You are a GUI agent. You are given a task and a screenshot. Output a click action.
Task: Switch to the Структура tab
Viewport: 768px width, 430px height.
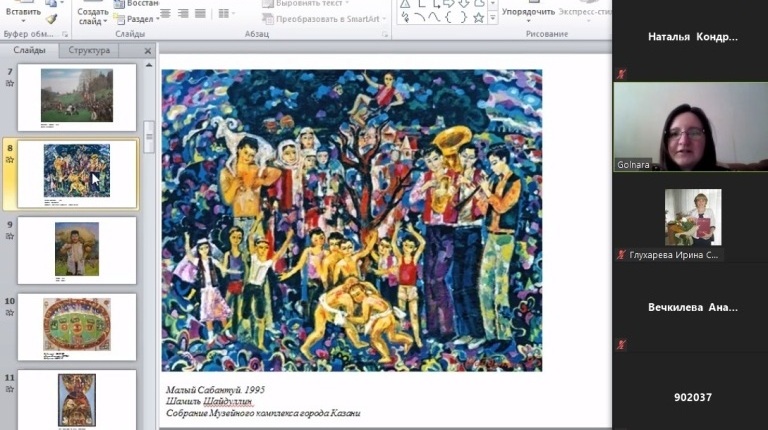coord(89,50)
